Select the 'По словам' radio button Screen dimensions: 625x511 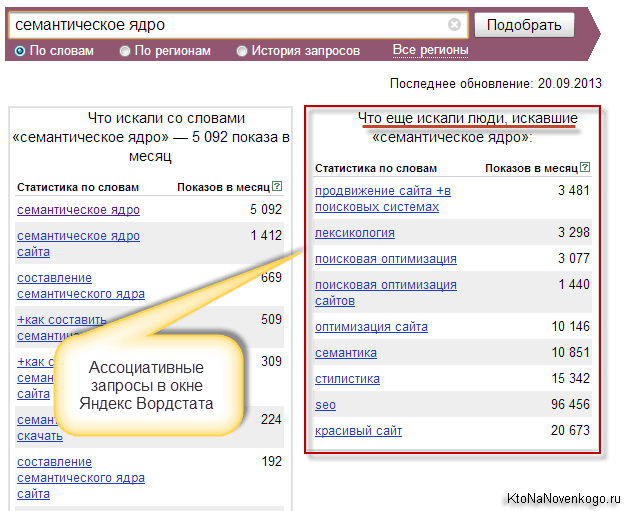pos(20,51)
